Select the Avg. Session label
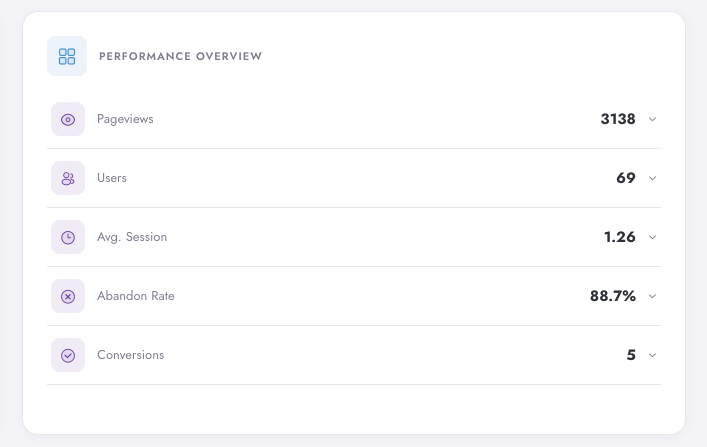Screen dimensions: 707x447 tap(132, 237)
